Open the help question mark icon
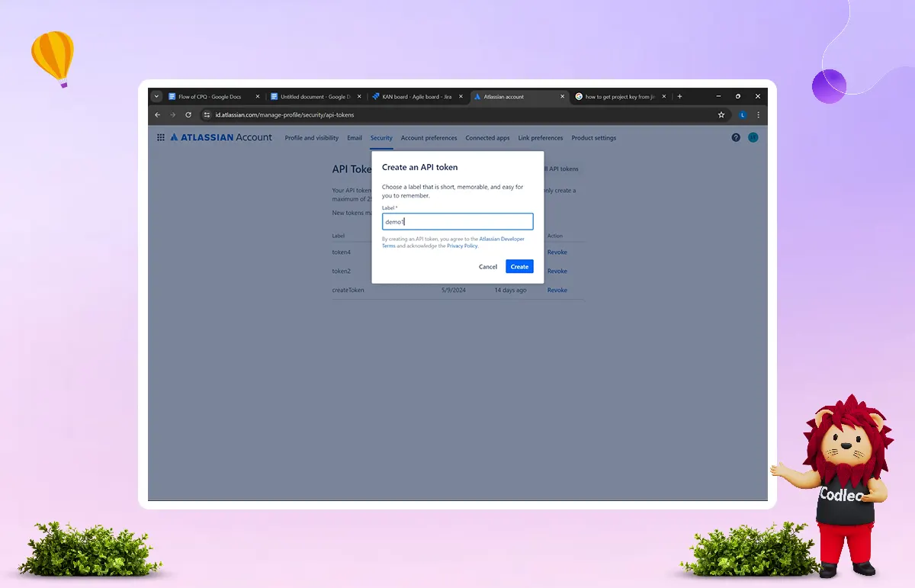Viewport: 915px width, 588px height. tap(736, 138)
